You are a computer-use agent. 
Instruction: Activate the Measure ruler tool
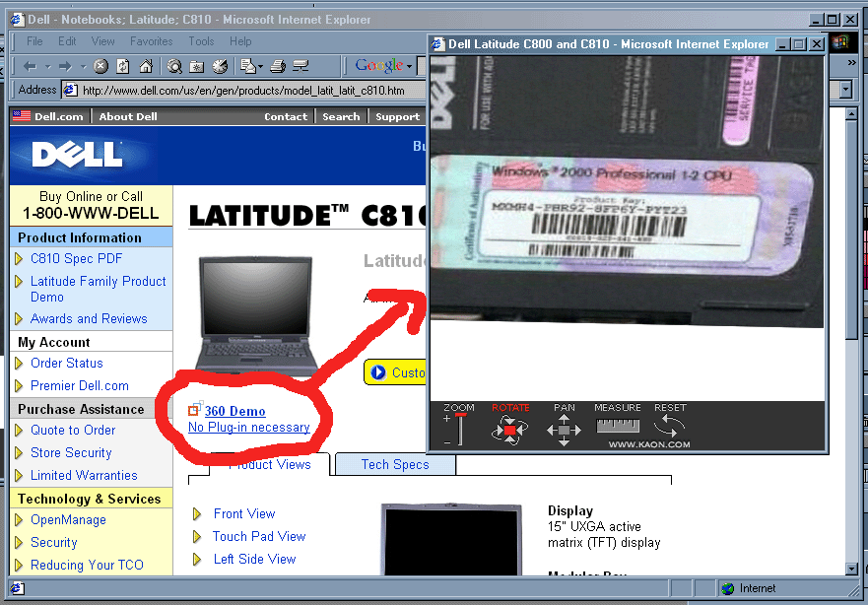(617, 427)
